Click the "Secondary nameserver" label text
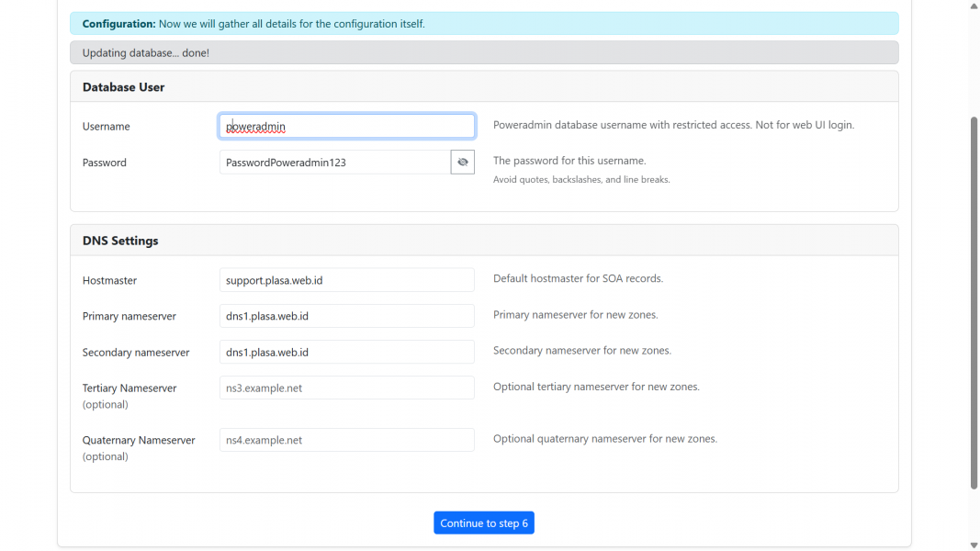The image size is (980, 551). (x=136, y=352)
